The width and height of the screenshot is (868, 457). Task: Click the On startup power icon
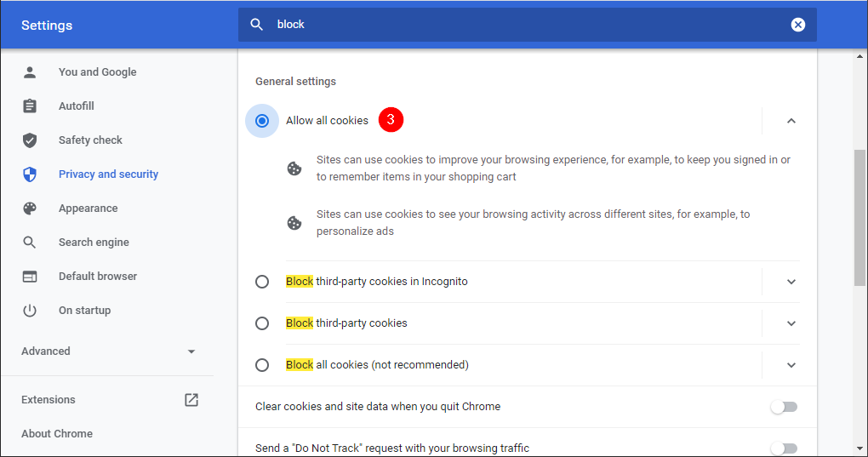coord(30,311)
